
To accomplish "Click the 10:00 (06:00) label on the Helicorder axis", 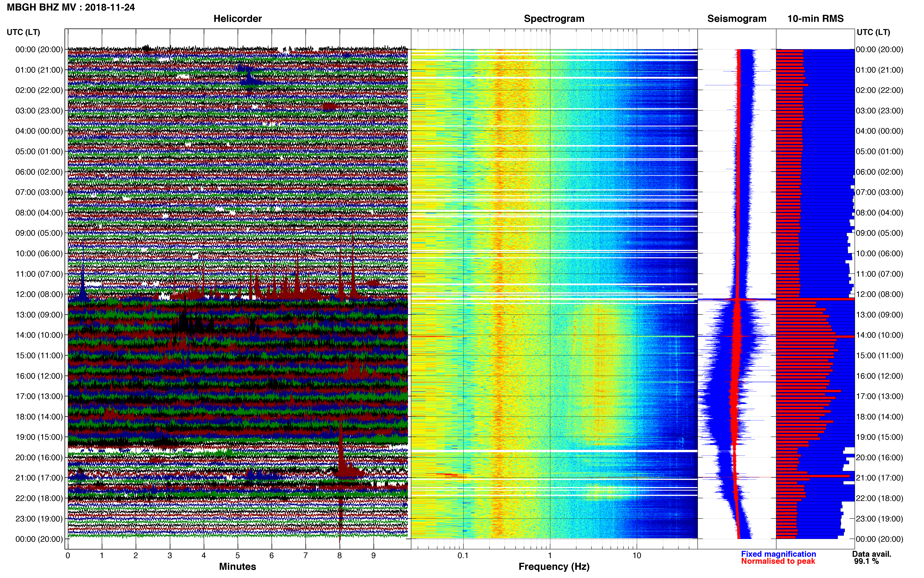I will coord(39,253).
